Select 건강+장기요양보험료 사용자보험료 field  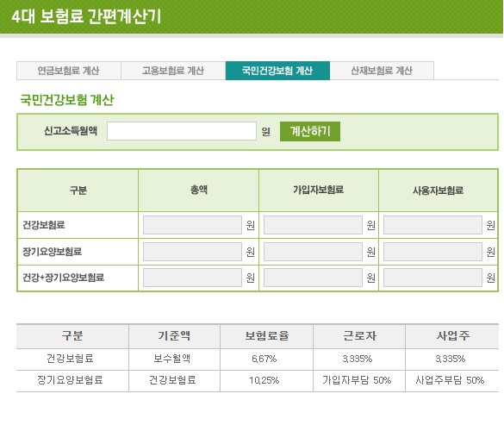432,278
